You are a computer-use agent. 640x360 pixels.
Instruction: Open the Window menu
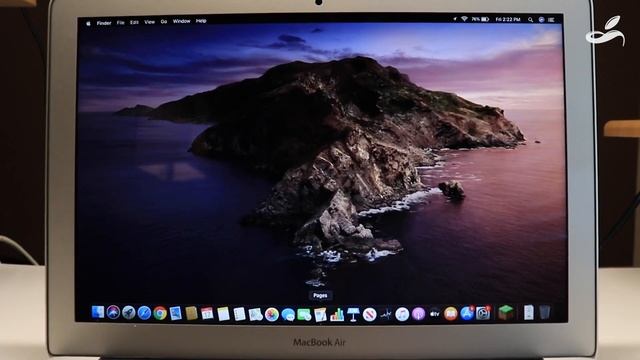pos(181,21)
